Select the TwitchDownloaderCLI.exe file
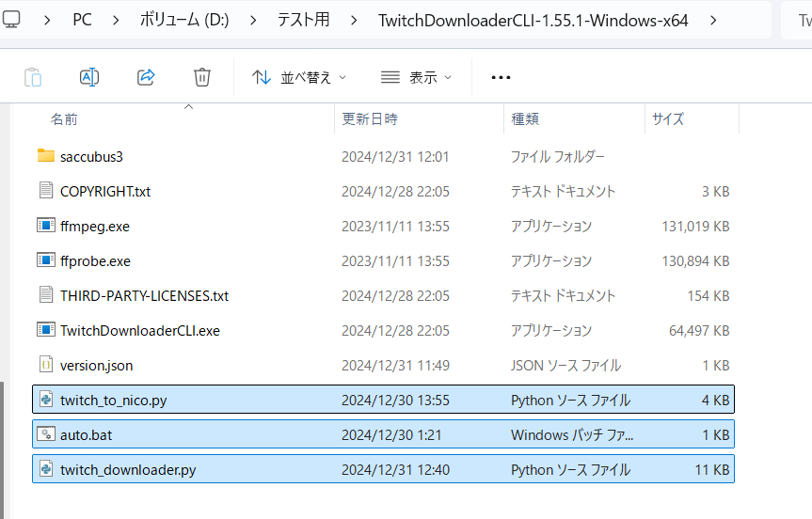 click(x=139, y=330)
